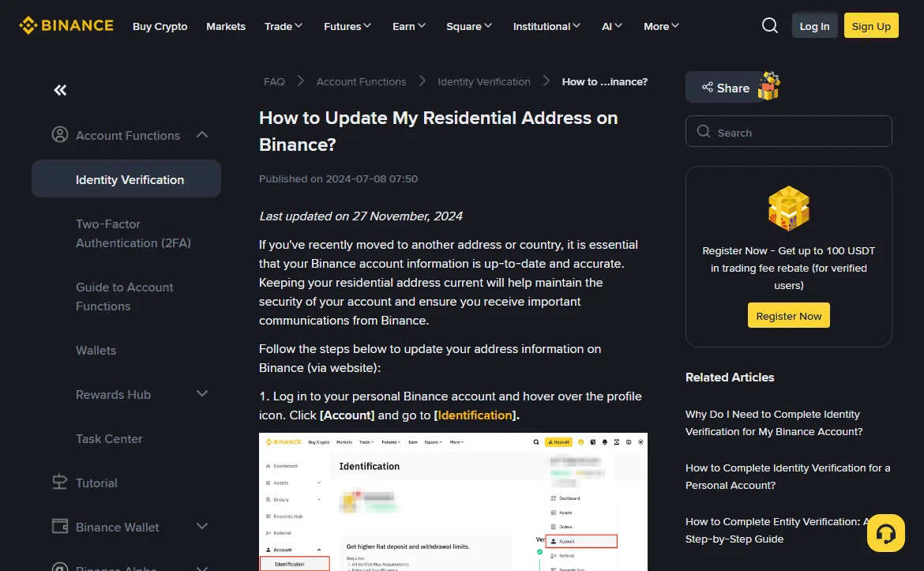Click the Share button

[726, 87]
